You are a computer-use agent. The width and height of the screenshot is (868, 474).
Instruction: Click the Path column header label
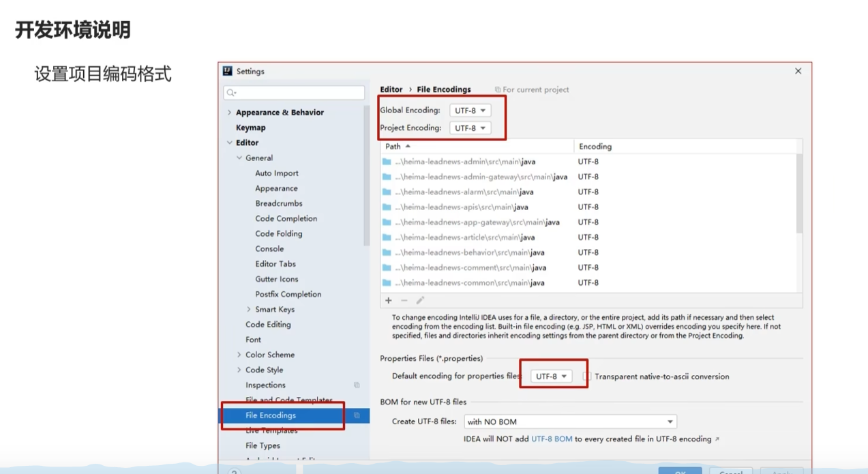pyautogui.click(x=393, y=146)
